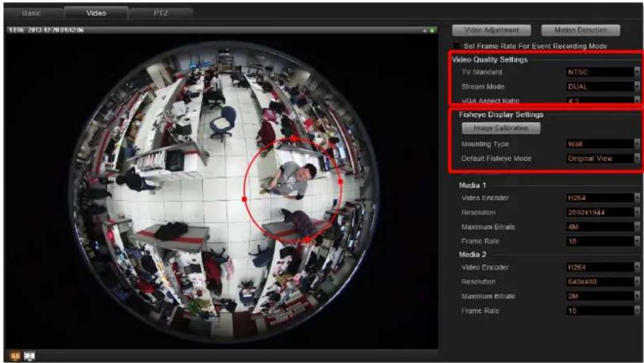Screen dimensions: 644x363
Task: Click the Media 1 heading
Action: (472, 185)
